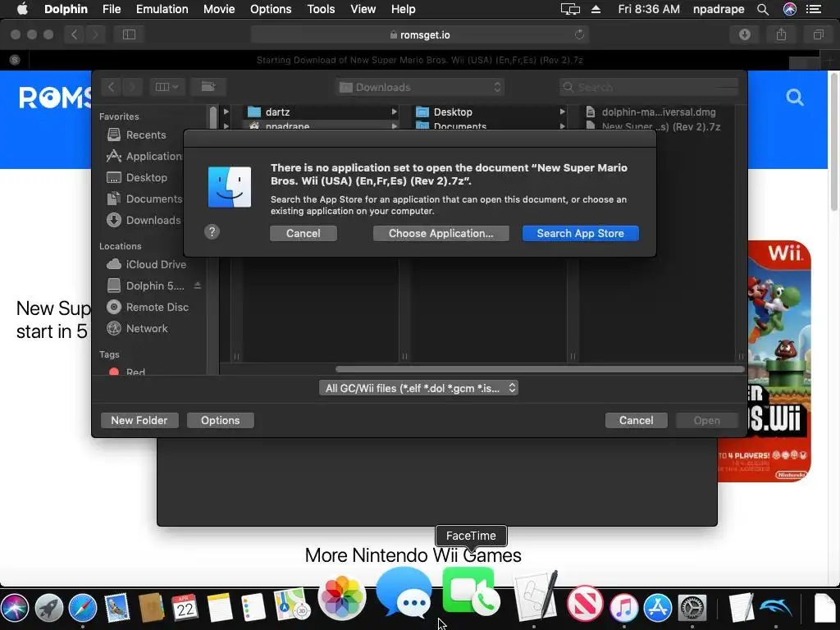Click Options button in file dialog
Image resolution: width=840 pixels, height=630 pixels.
pos(220,421)
